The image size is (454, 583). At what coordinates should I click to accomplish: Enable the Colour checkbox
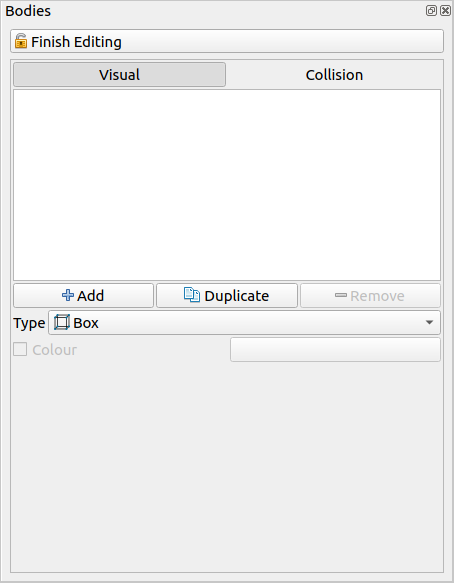tap(20, 350)
